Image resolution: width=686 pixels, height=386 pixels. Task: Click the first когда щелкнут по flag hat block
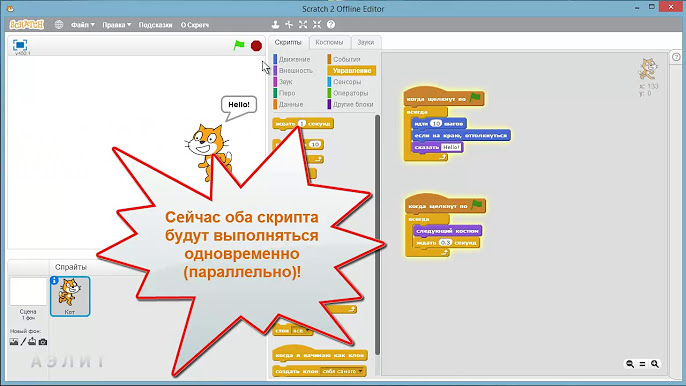pyautogui.click(x=444, y=97)
